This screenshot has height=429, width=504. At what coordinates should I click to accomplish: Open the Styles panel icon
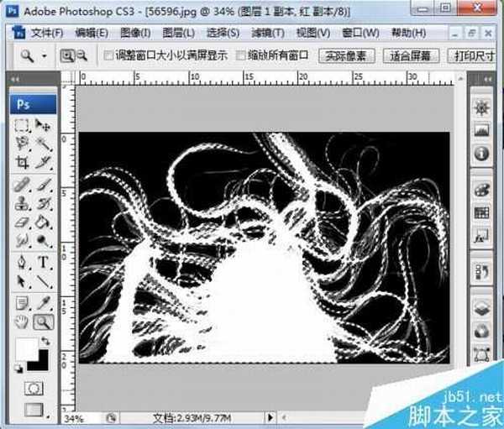(481, 236)
